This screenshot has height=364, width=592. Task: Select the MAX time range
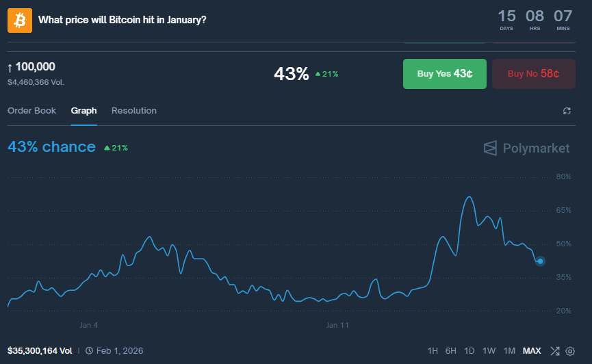click(532, 351)
